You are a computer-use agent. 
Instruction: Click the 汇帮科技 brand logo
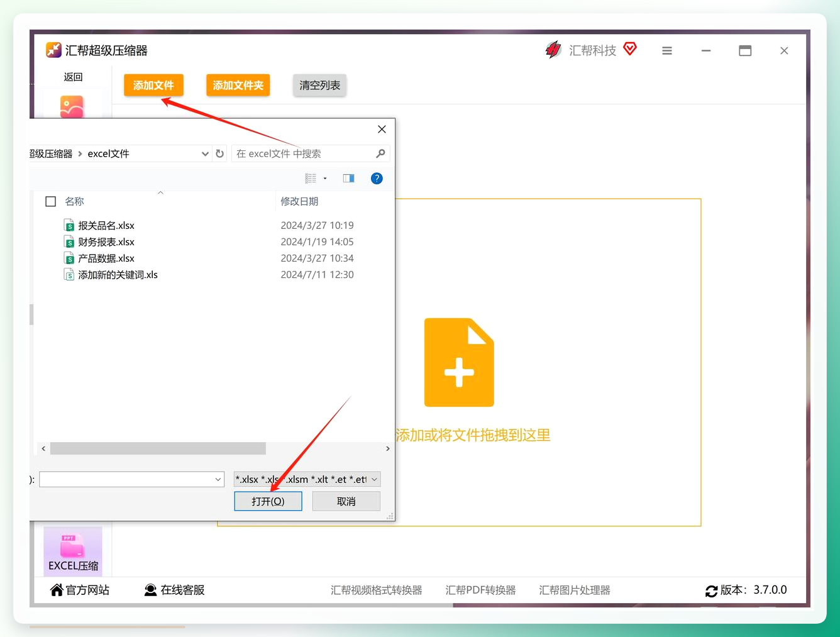click(553, 50)
